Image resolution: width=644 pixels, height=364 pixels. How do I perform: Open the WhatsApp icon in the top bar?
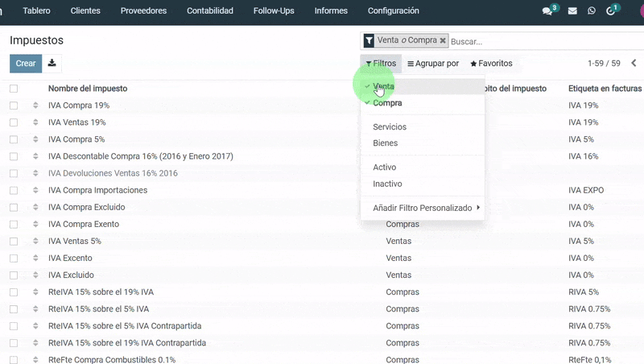pyautogui.click(x=592, y=11)
